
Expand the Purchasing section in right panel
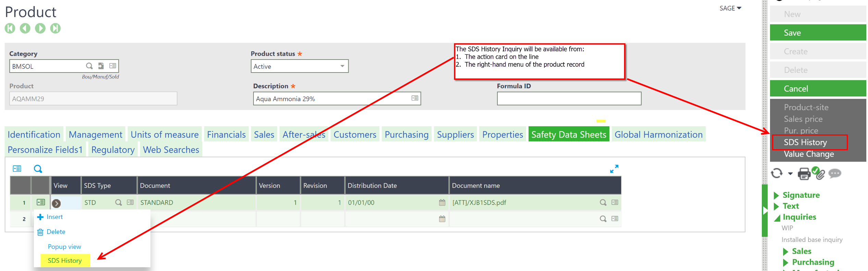pos(786,262)
